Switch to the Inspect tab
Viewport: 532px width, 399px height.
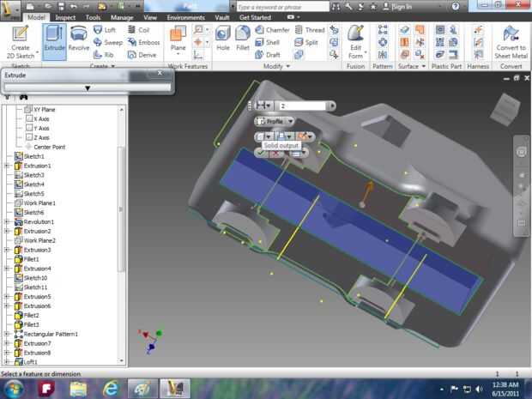(65, 17)
